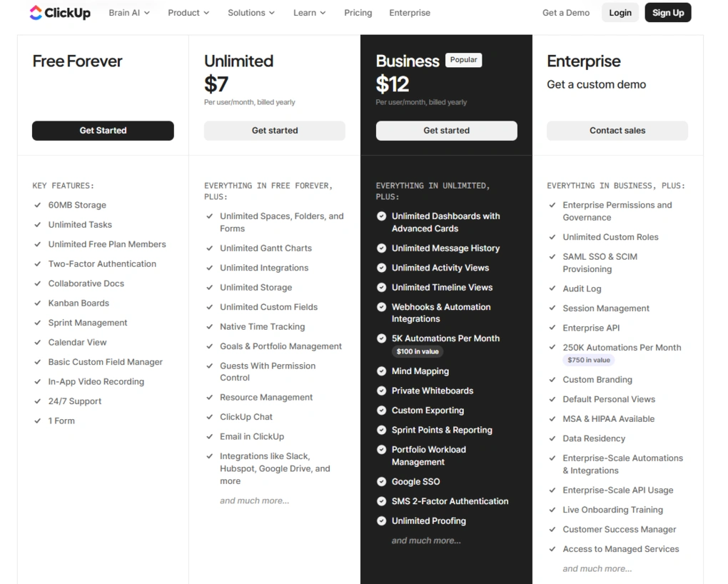This screenshot has height=584, width=728.
Task: Click the Login button
Action: coord(620,13)
